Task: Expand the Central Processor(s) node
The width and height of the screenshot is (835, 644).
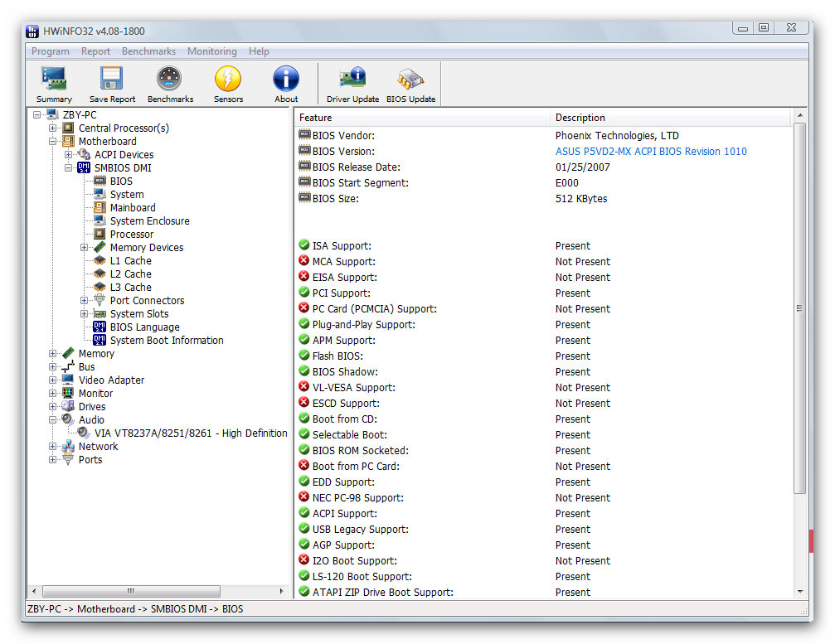Action: 53,128
